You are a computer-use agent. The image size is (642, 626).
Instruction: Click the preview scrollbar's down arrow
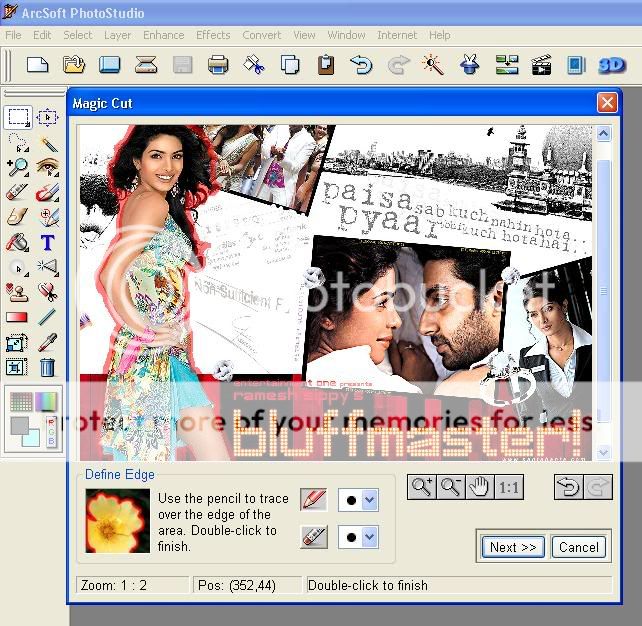pos(603,452)
